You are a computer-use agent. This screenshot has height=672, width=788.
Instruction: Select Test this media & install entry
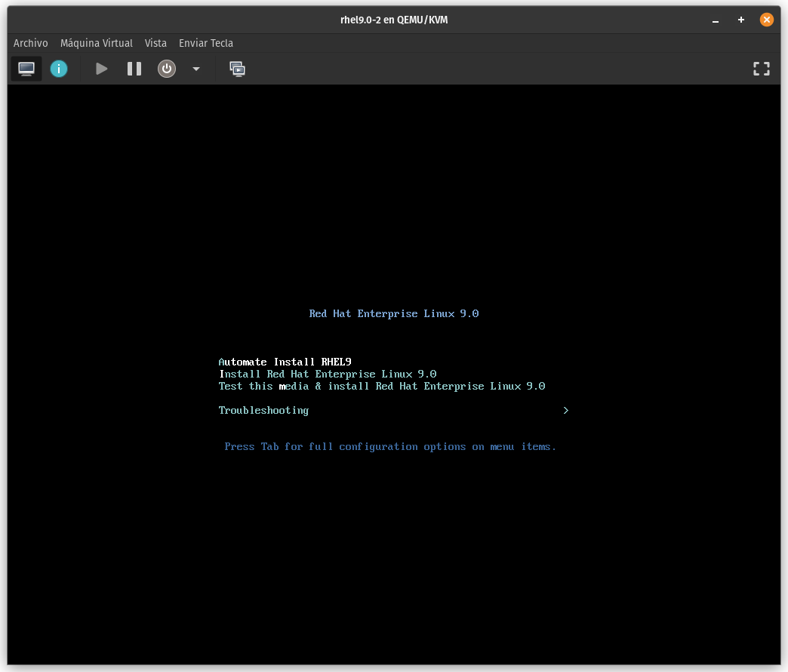tap(382, 386)
